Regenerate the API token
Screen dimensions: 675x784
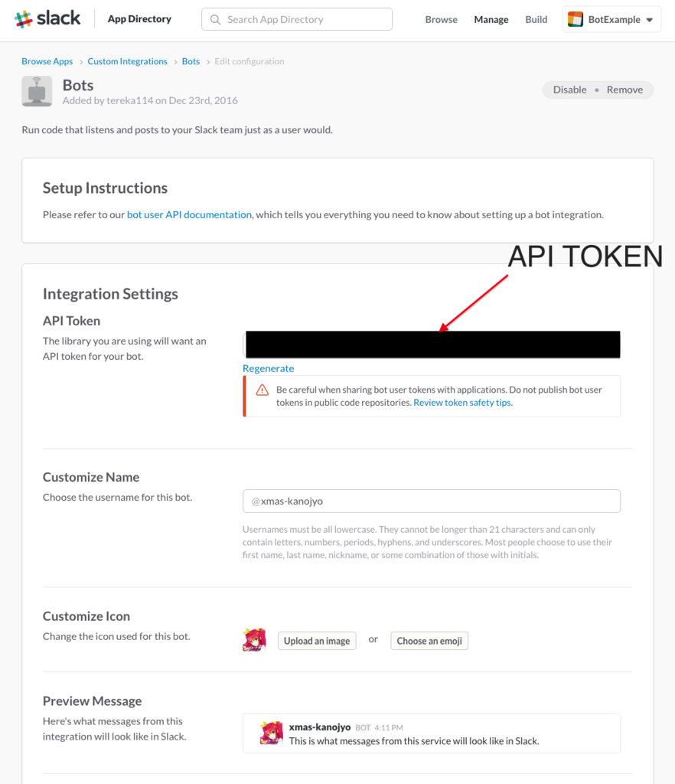tap(269, 368)
